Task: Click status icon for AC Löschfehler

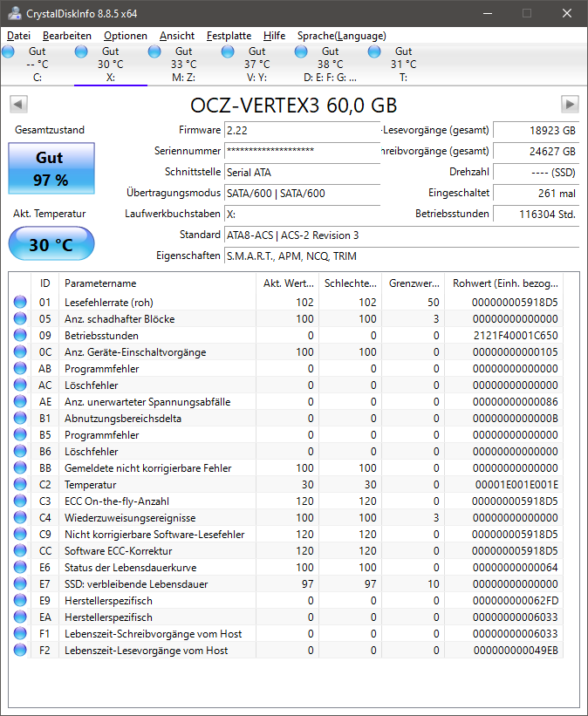Action: tap(20, 385)
